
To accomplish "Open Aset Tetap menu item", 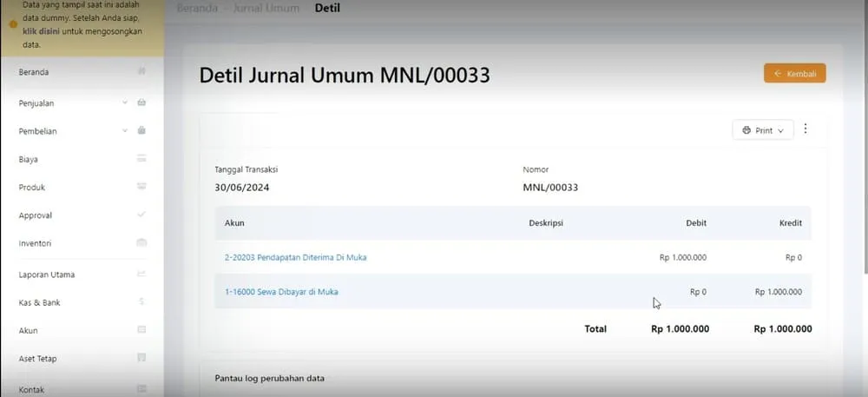I will click(x=37, y=359).
